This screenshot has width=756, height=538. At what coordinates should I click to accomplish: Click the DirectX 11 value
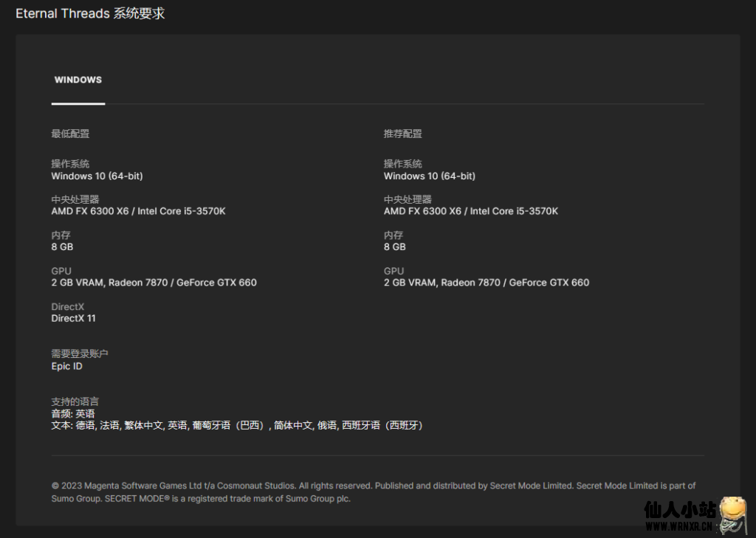[73, 319]
